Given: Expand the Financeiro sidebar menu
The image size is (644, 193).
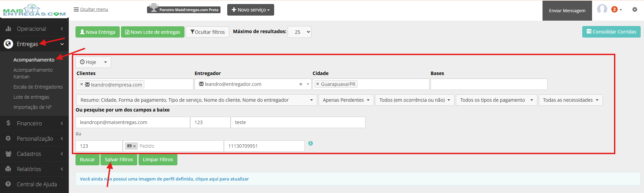Looking at the screenshot, I should 34,123.
